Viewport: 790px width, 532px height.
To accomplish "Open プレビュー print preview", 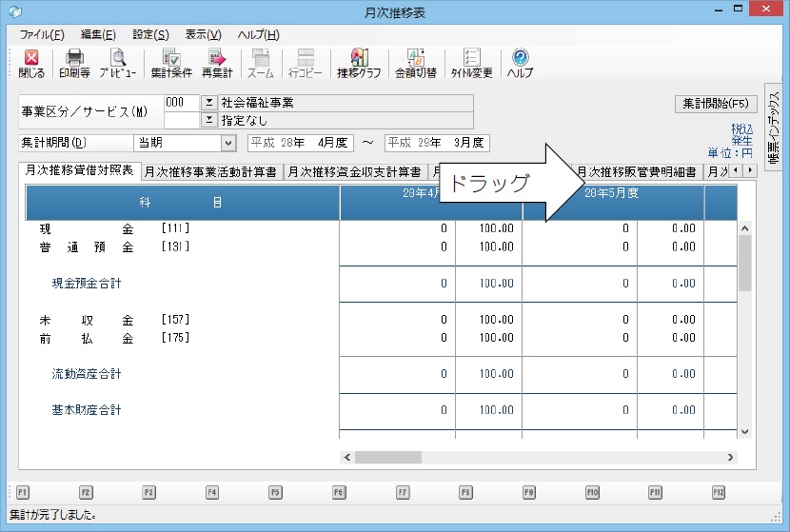I will (118, 64).
